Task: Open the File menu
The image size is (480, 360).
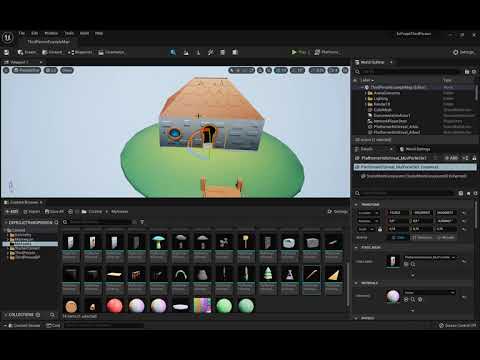Action: pos(22,33)
